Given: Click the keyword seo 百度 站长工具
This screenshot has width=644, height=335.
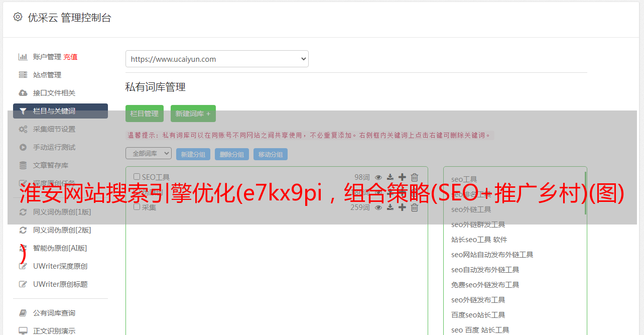Looking at the screenshot, I should (x=480, y=330).
